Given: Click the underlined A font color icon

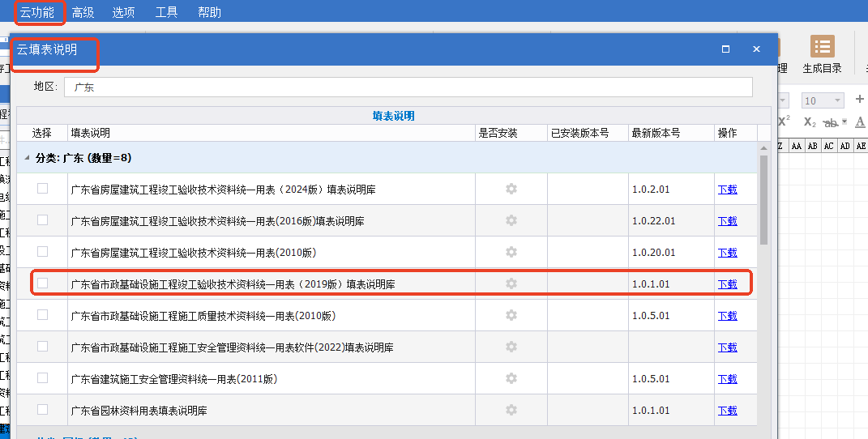Looking at the screenshot, I should (860, 122).
